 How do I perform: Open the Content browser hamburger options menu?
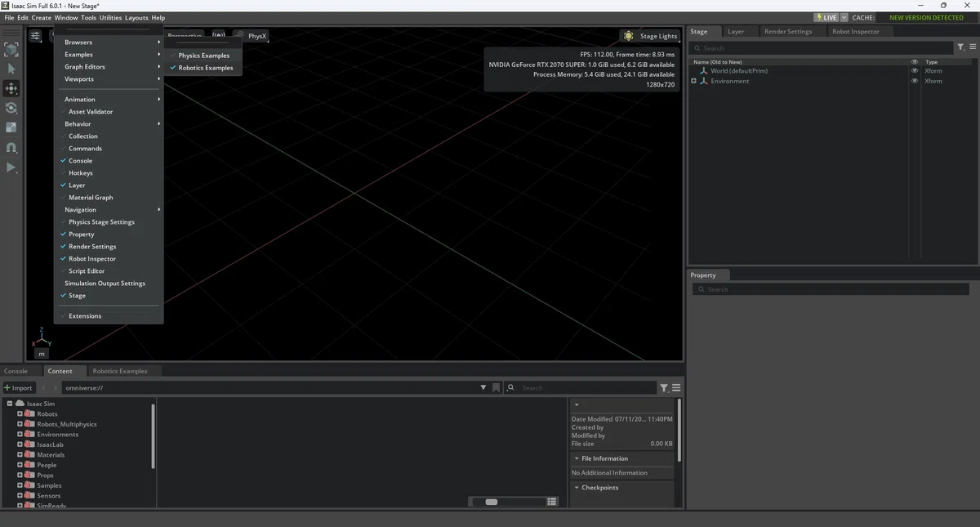(x=676, y=388)
